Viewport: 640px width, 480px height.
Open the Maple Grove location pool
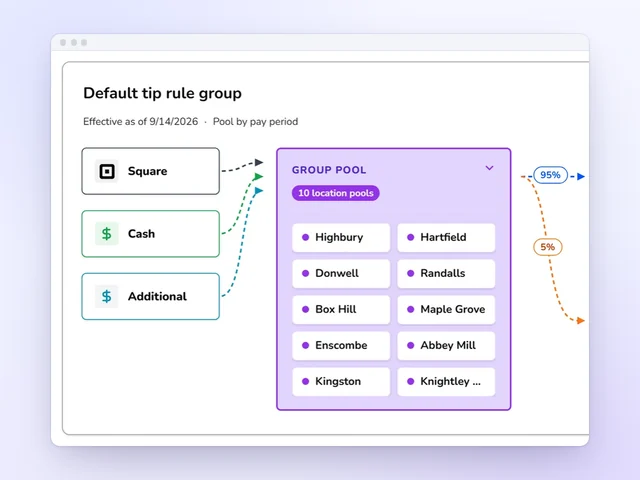(446, 309)
